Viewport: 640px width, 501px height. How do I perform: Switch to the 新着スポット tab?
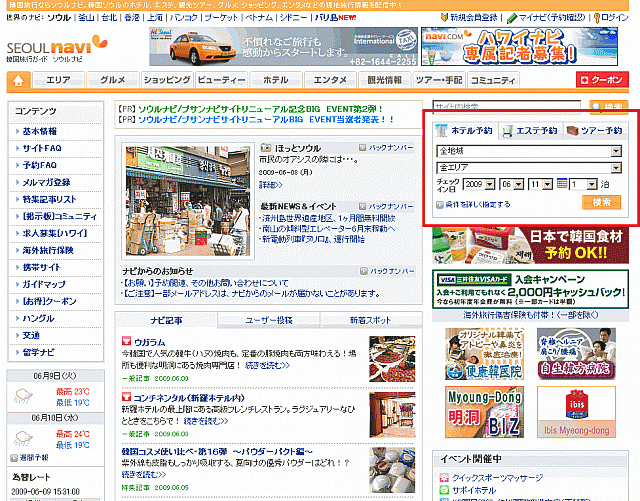(371, 320)
